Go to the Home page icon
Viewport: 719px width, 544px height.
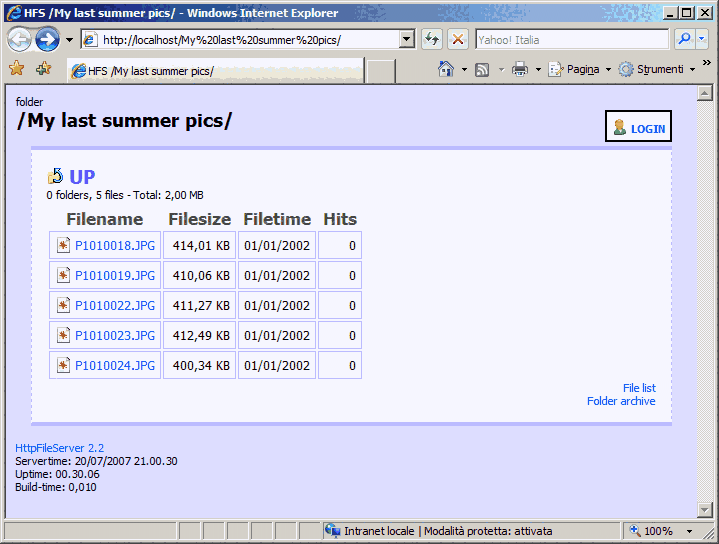click(x=446, y=69)
